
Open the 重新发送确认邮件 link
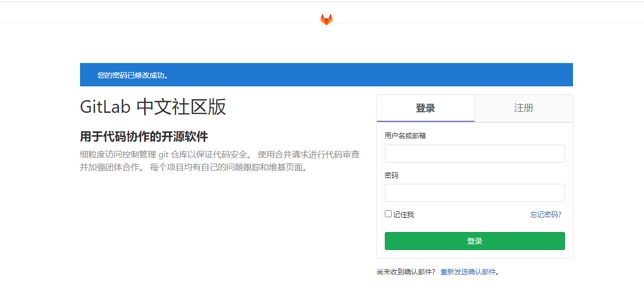tap(468, 272)
